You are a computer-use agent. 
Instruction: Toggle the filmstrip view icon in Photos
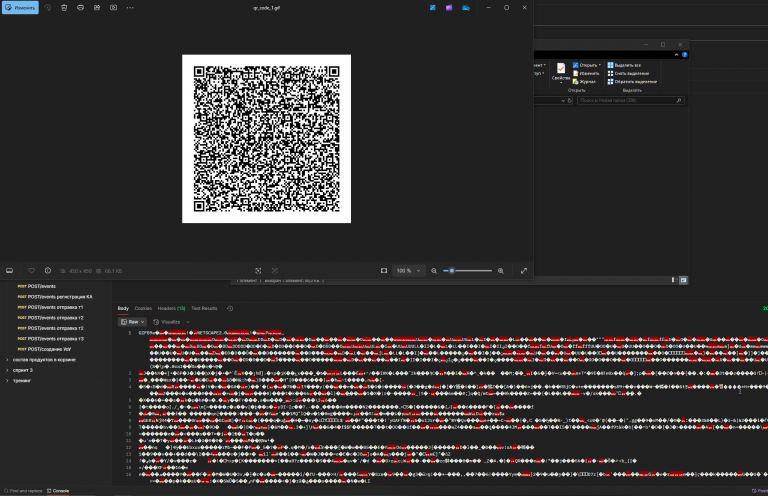click(x=9, y=271)
